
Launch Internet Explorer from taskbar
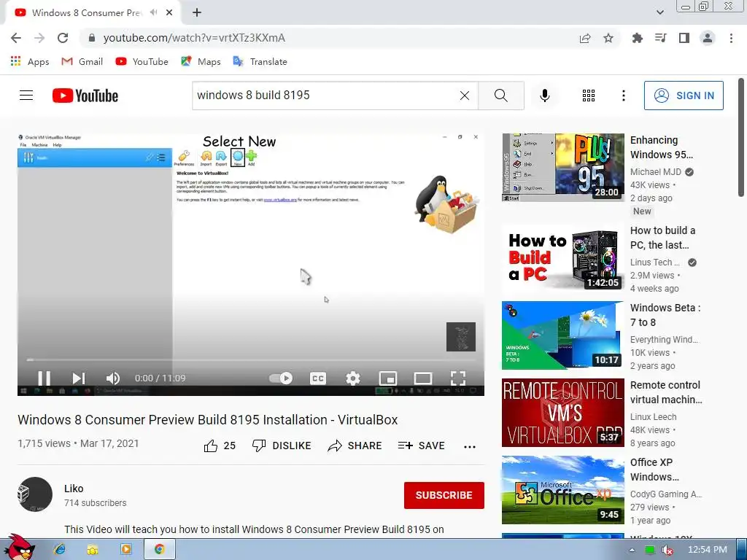tap(60, 550)
